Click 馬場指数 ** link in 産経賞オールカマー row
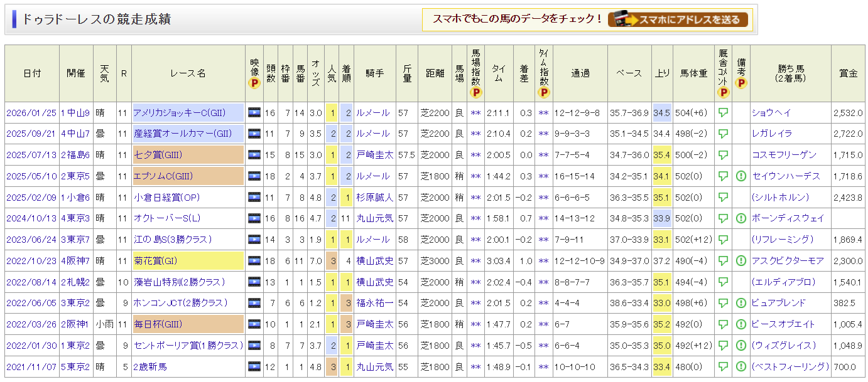This screenshot has width=868, height=382. pyautogui.click(x=475, y=134)
